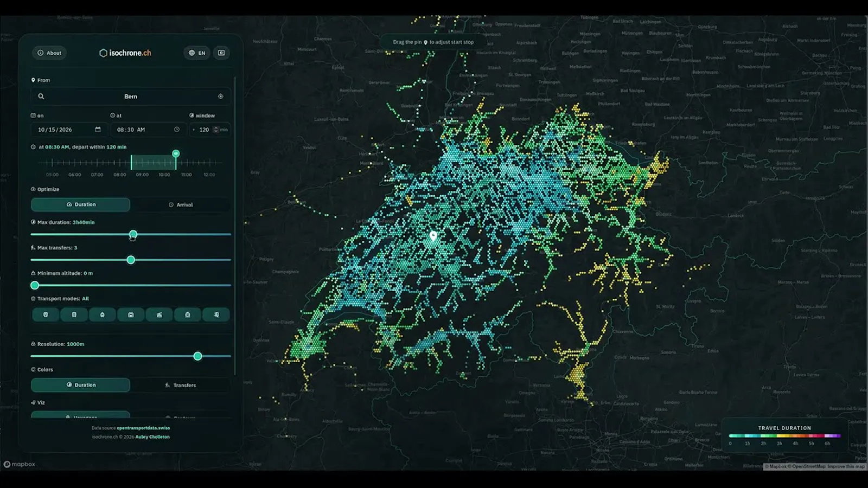
Task: Open the opentransportdata.swiss link
Action: 143,428
